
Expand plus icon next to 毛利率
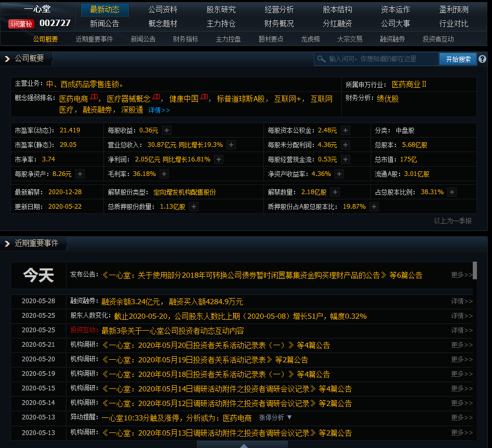[x=164, y=174]
